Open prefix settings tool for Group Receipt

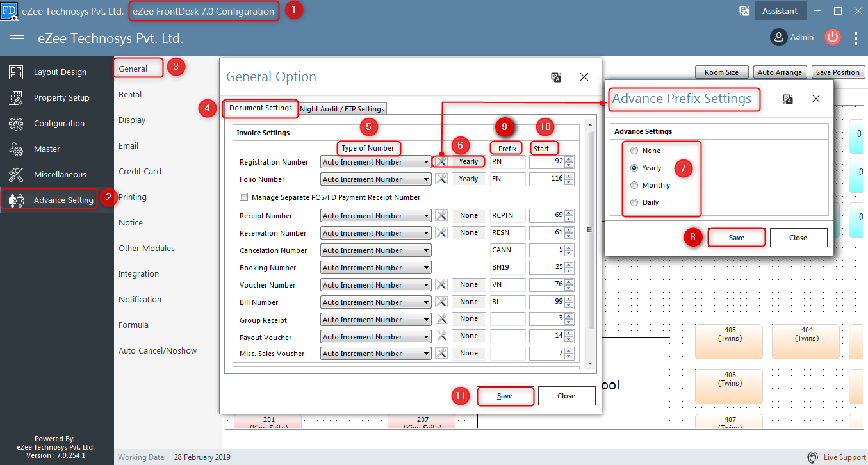441,319
